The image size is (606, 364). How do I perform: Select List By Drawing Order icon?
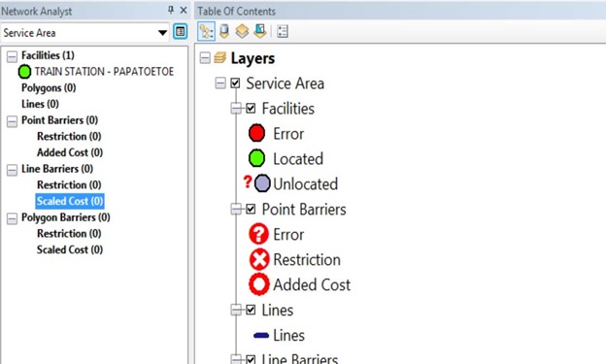tap(207, 31)
